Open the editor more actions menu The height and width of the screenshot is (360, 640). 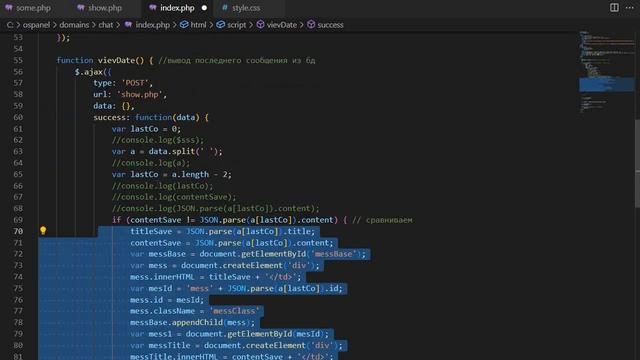pos(630,7)
